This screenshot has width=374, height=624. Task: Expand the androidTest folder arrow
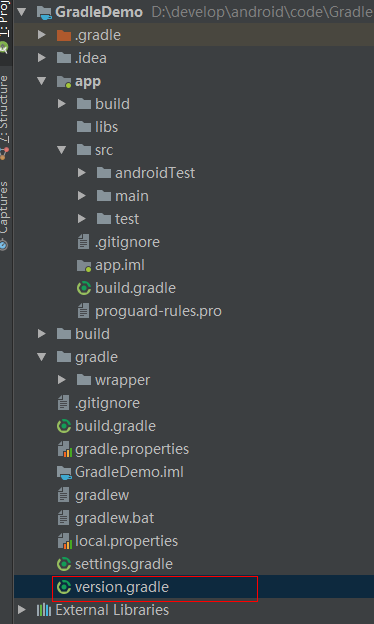point(82,173)
